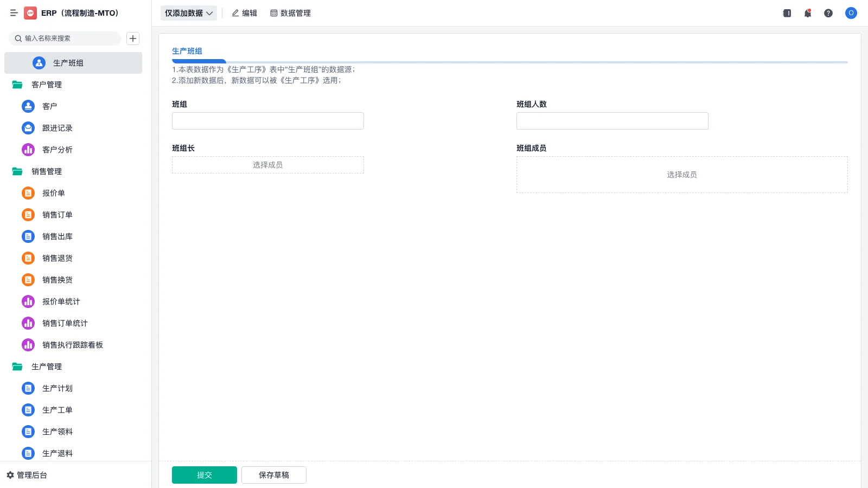868x488 pixels.
Task: Open 生产领料 in the sidebar
Action: 73,432
